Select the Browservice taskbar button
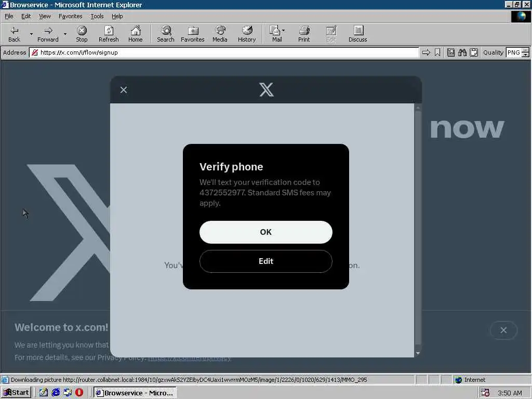 click(135, 393)
